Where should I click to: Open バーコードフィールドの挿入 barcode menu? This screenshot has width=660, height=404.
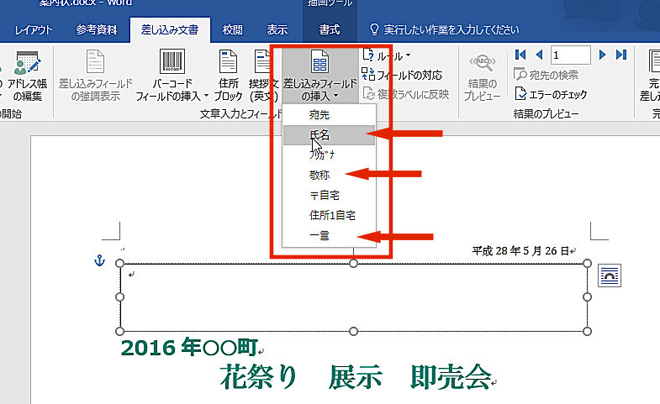pyautogui.click(x=172, y=76)
